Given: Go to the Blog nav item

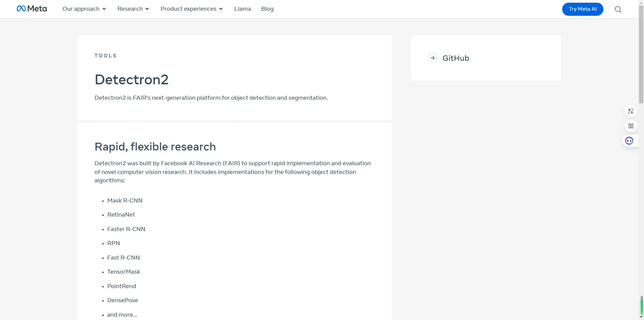Looking at the screenshot, I should pyautogui.click(x=267, y=9).
